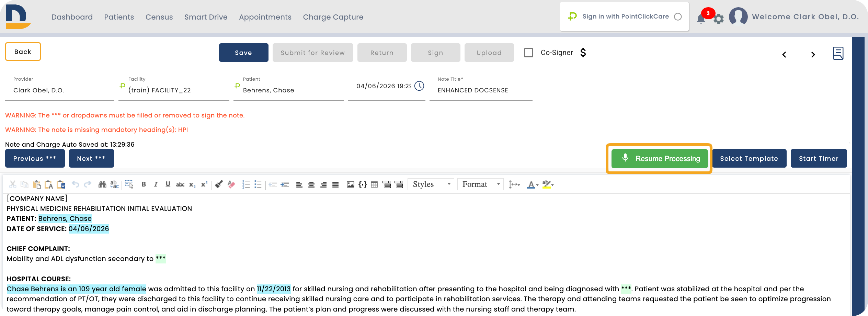Open the line height dropdown
The image size is (868, 316).
[514, 184]
